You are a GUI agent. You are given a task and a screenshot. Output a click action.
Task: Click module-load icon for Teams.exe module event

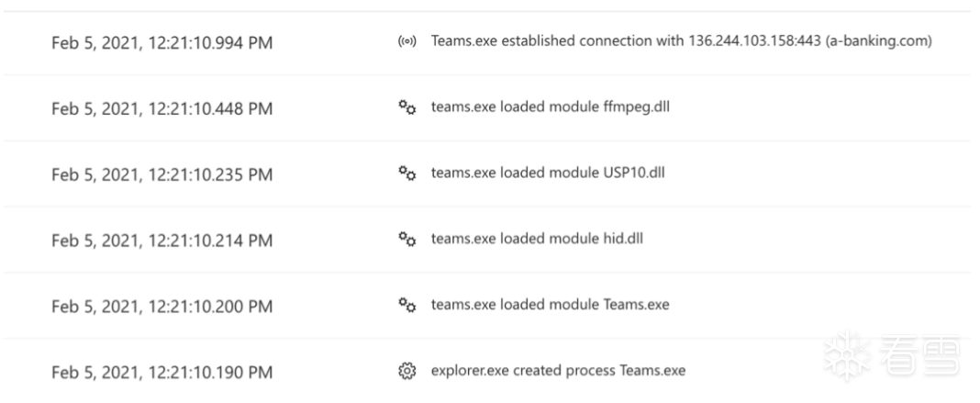pyautogui.click(x=406, y=305)
